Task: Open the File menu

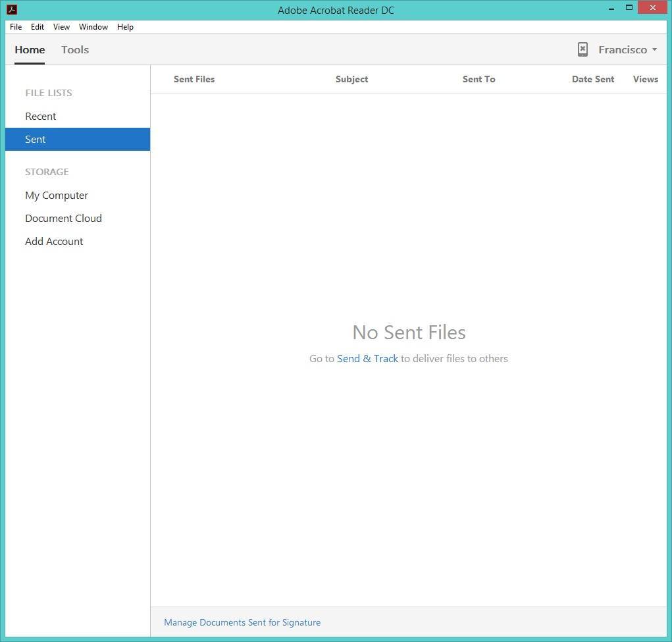Action: pyautogui.click(x=15, y=27)
